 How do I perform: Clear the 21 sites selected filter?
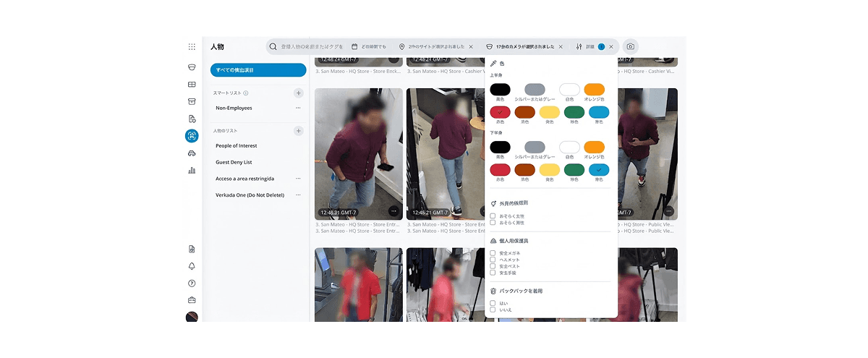[471, 46]
